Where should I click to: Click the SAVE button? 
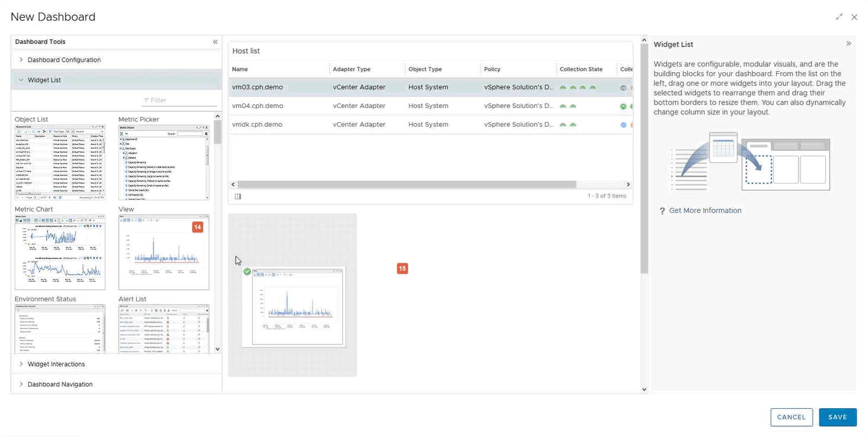(x=837, y=417)
